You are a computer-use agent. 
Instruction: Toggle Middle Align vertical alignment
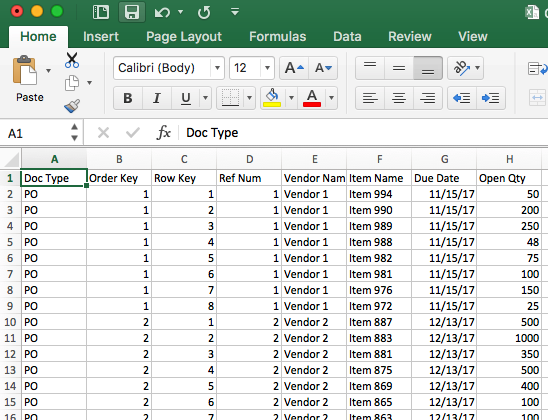pyautogui.click(x=399, y=68)
